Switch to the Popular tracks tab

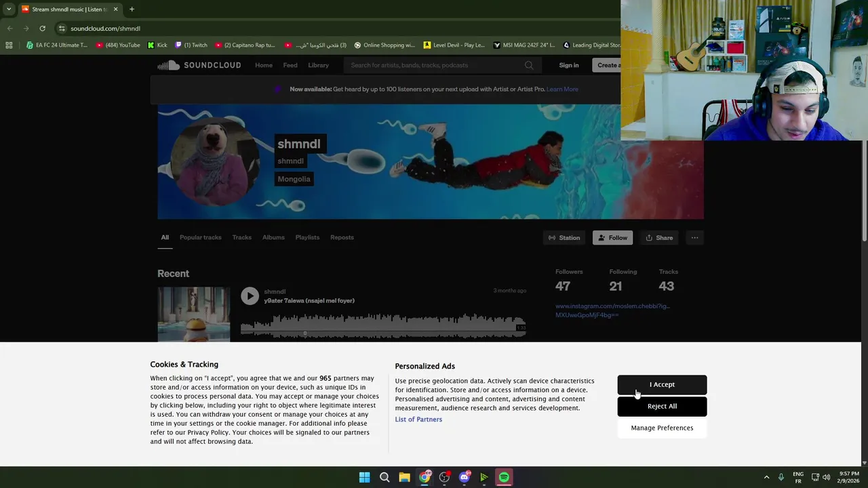[x=200, y=237]
